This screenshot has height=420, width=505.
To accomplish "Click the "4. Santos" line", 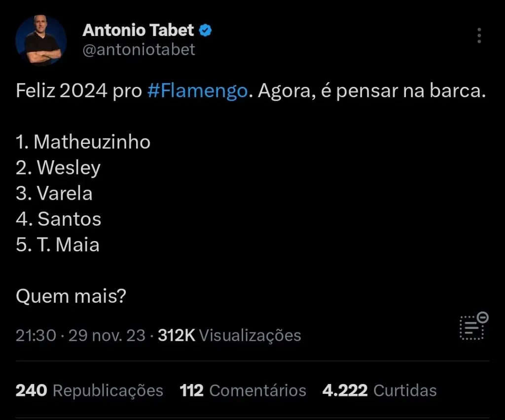I will pos(59,219).
